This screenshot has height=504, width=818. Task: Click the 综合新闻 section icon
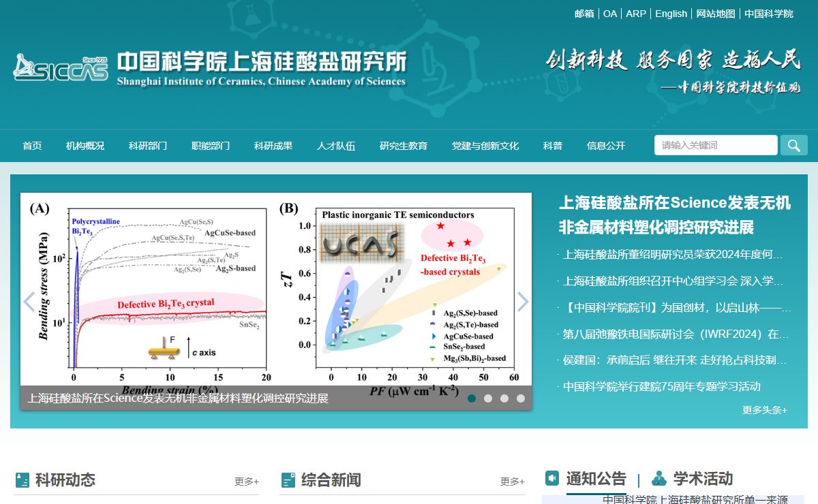click(288, 479)
